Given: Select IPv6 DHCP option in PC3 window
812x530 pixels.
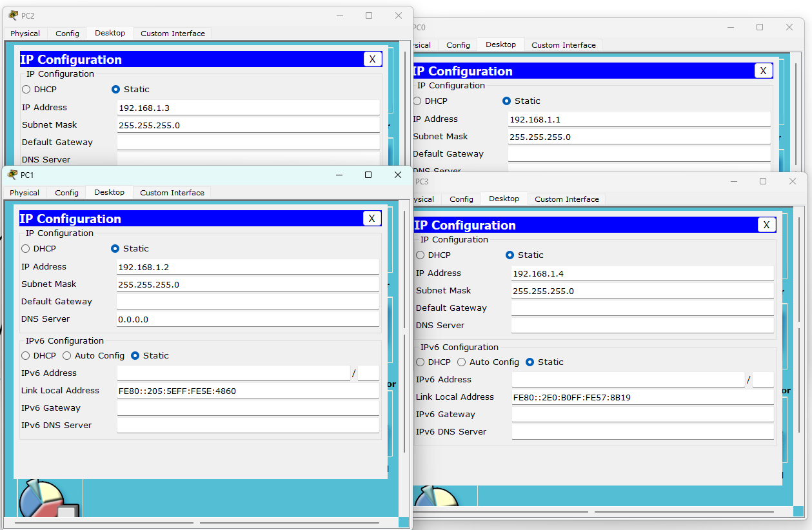Looking at the screenshot, I should tap(421, 362).
